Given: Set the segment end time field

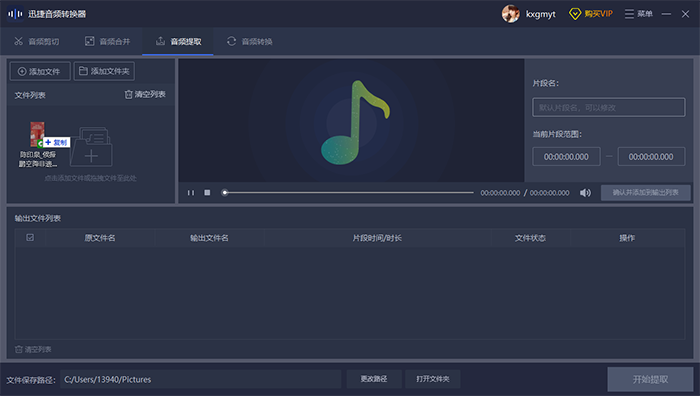Looking at the screenshot, I should tap(651, 157).
